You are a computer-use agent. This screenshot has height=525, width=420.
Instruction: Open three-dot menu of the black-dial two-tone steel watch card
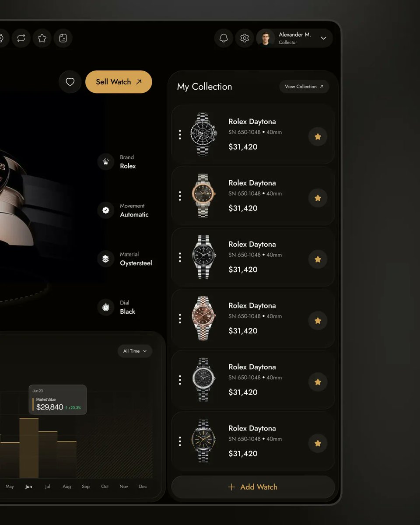click(x=180, y=257)
